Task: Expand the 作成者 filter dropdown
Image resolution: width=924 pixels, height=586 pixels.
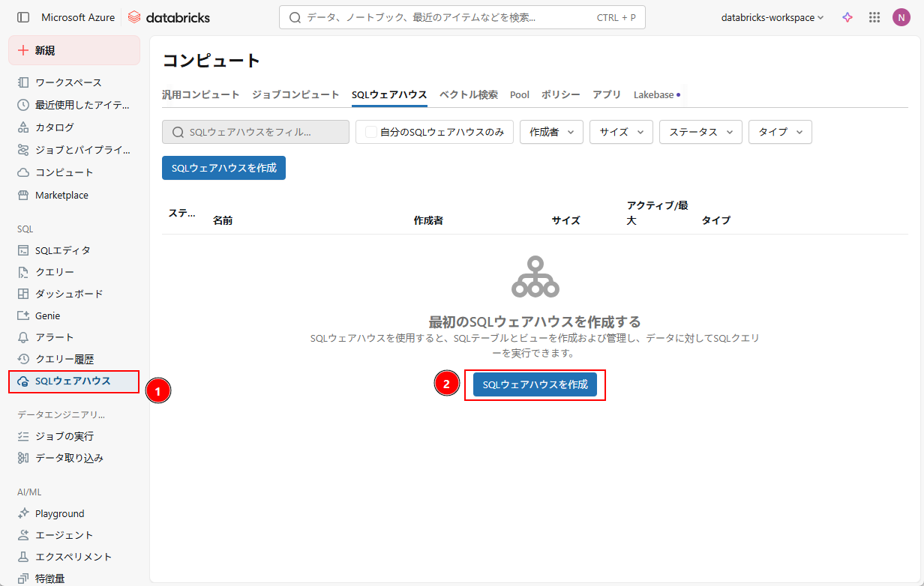Action: point(551,132)
